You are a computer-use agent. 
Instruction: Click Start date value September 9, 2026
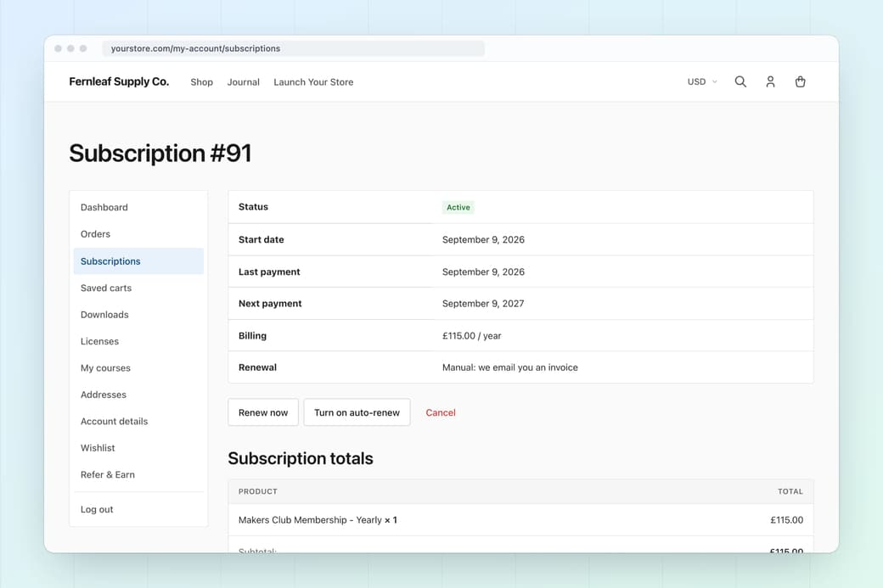tap(483, 240)
